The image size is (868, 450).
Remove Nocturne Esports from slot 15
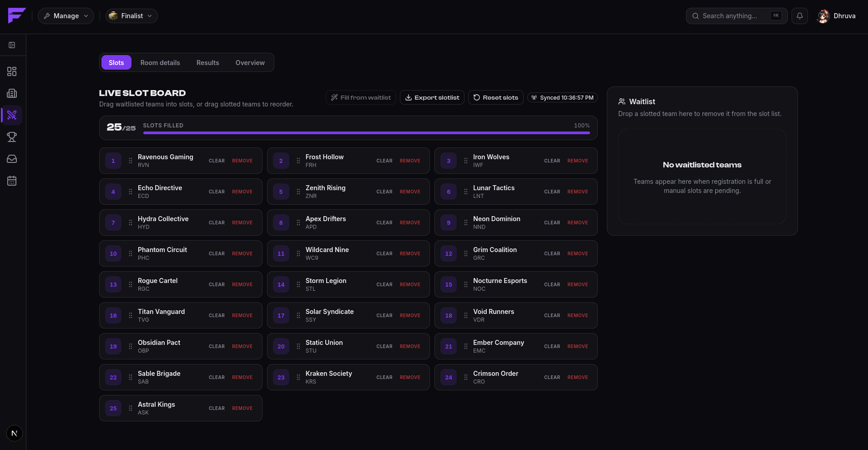tap(578, 284)
